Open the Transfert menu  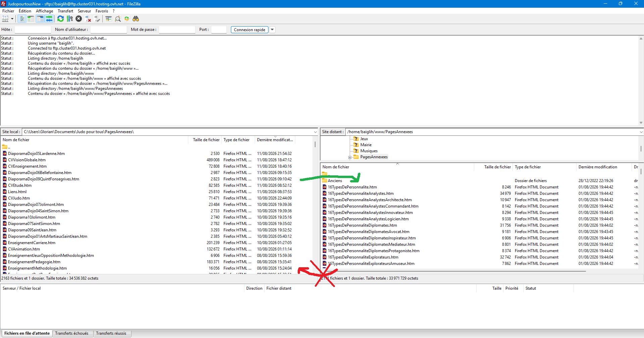[65, 11]
